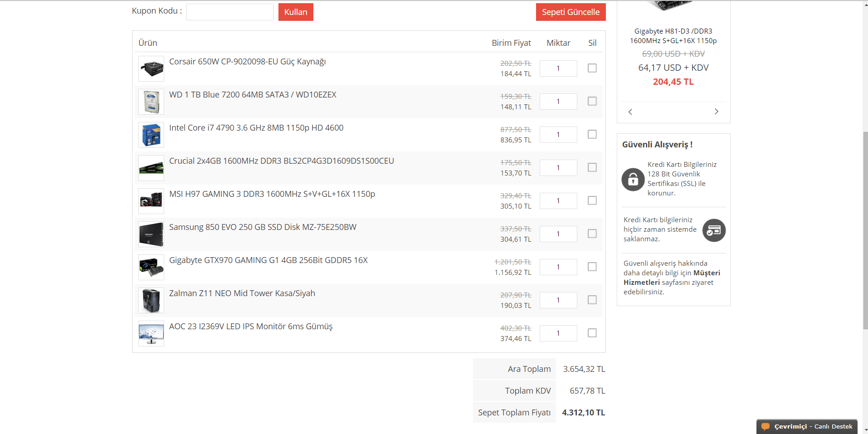
Task: Click the Samsung 850 EVO SSD thumbnail
Action: point(151,234)
